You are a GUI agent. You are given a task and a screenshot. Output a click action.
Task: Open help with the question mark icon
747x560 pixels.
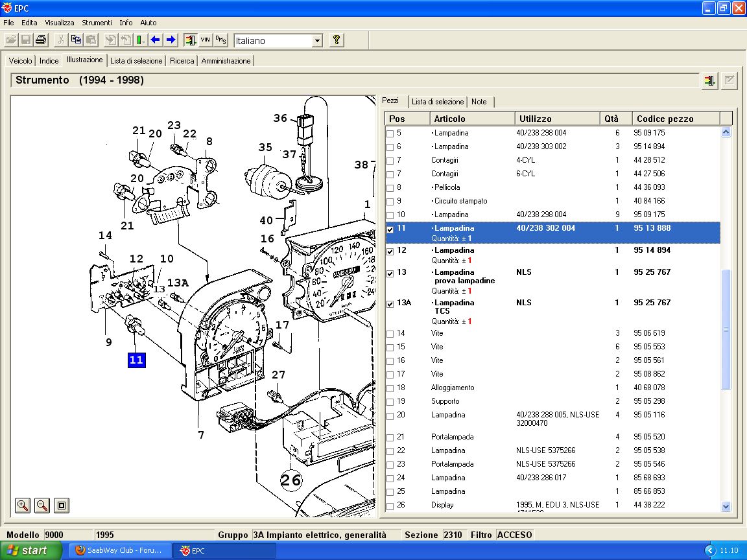point(337,40)
